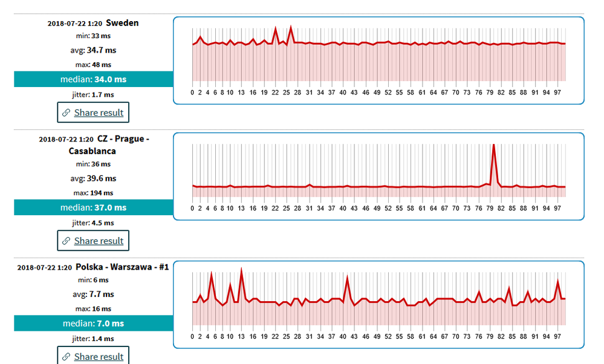
Task: Open Share result for CZ - Prague - Casablanca
Action: (93, 241)
